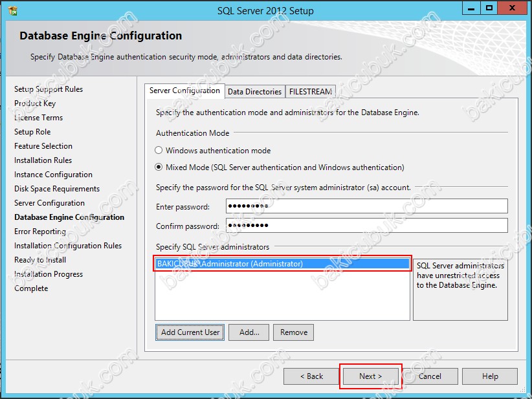Go back with the < Back button

pyautogui.click(x=311, y=376)
